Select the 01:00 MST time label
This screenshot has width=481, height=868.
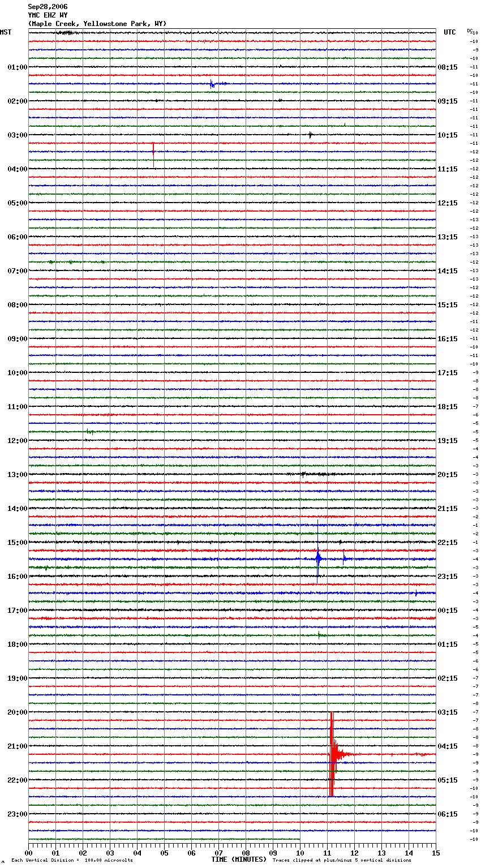(x=18, y=67)
